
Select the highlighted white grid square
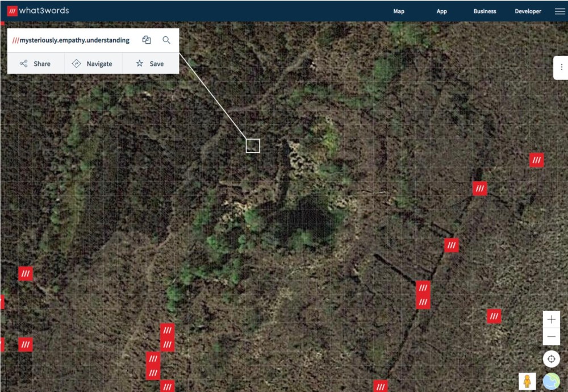pos(253,145)
